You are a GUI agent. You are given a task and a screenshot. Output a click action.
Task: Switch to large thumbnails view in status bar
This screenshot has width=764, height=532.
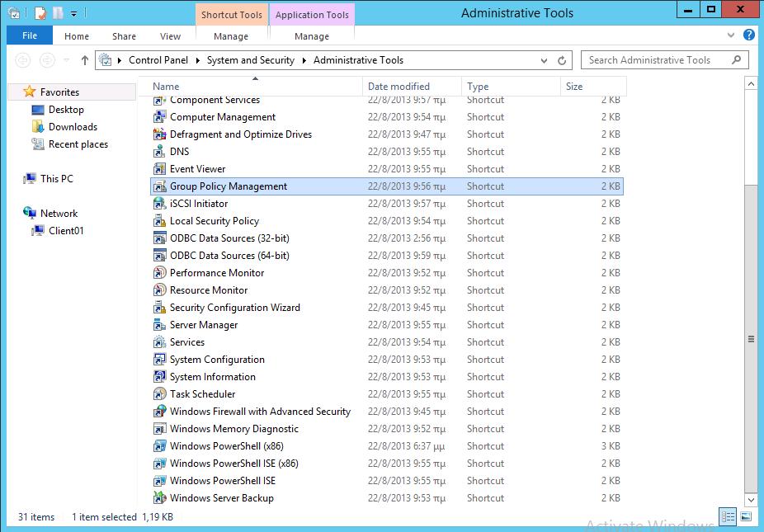[746, 516]
